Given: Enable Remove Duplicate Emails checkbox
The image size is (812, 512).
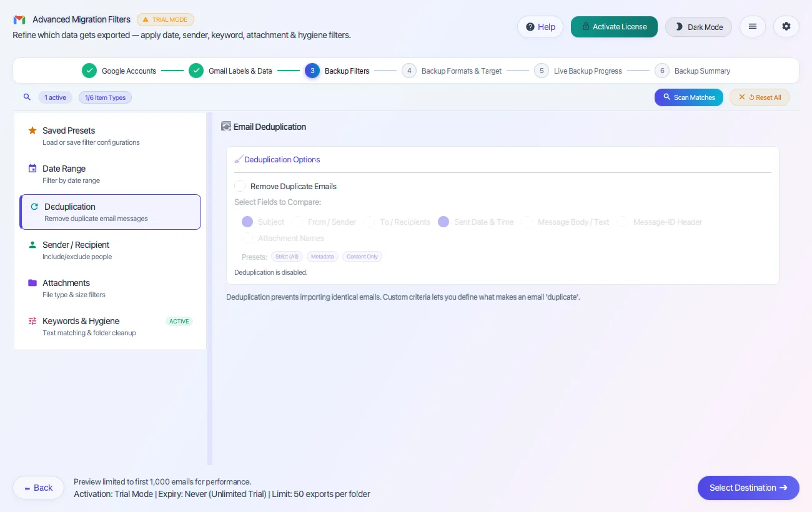Looking at the screenshot, I should (240, 186).
